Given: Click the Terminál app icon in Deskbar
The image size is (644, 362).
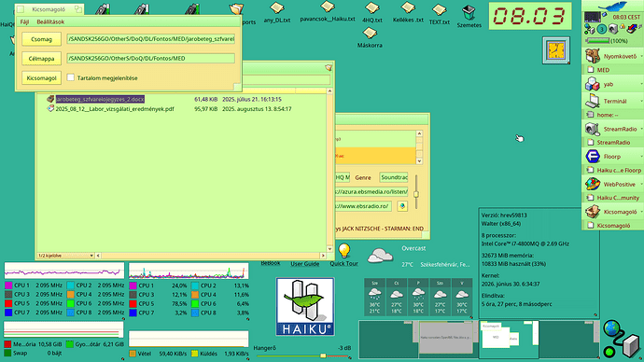Looking at the screenshot, I should [x=593, y=101].
